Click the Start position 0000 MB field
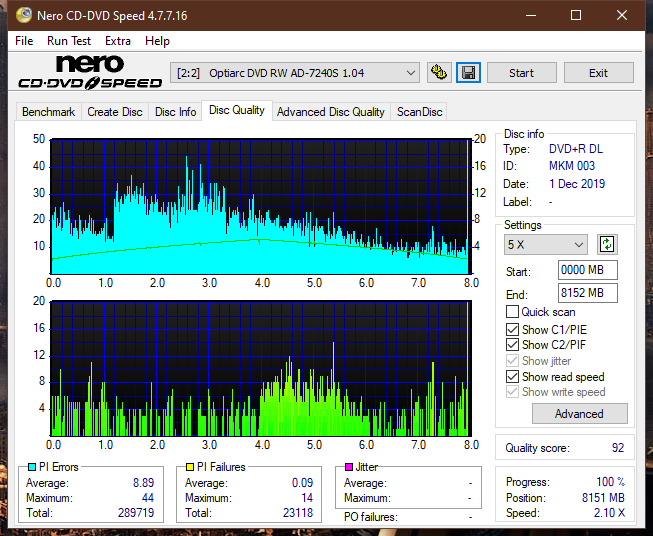The height and width of the screenshot is (536, 653). pyautogui.click(x=588, y=270)
